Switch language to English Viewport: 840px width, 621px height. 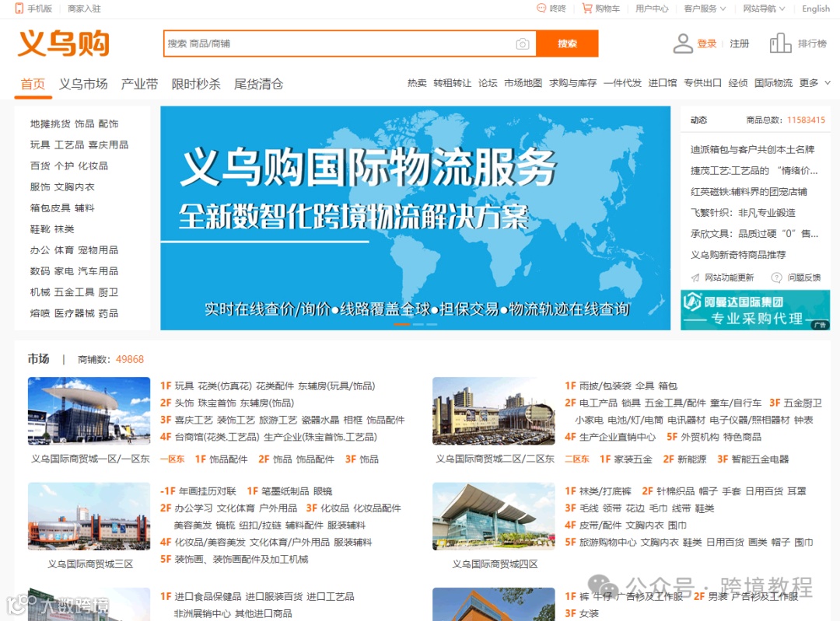[x=816, y=9]
